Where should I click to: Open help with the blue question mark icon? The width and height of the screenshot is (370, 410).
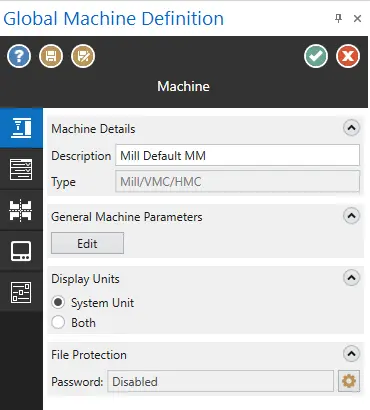pos(19,56)
